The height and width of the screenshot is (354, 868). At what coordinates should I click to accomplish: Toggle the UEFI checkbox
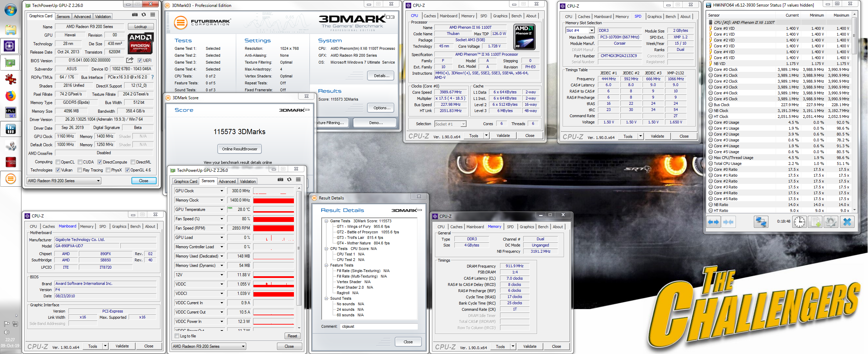140,60
